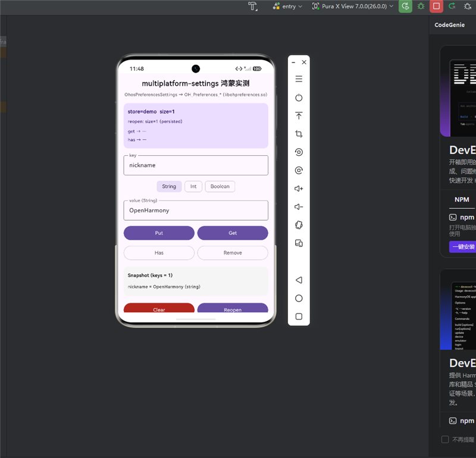Click the app title "multiplatform-settings 鸿蒙实测"
The image size is (476, 458).
tap(196, 83)
